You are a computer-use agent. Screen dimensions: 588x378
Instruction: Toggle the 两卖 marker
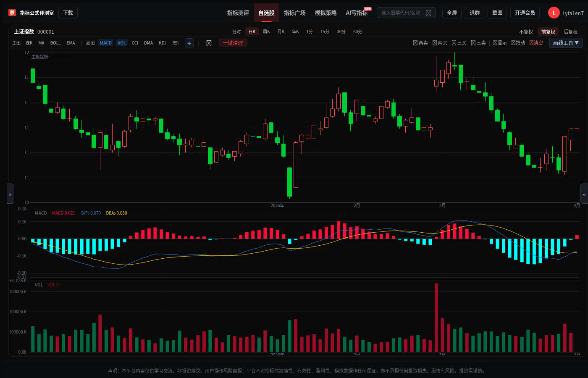click(420, 43)
